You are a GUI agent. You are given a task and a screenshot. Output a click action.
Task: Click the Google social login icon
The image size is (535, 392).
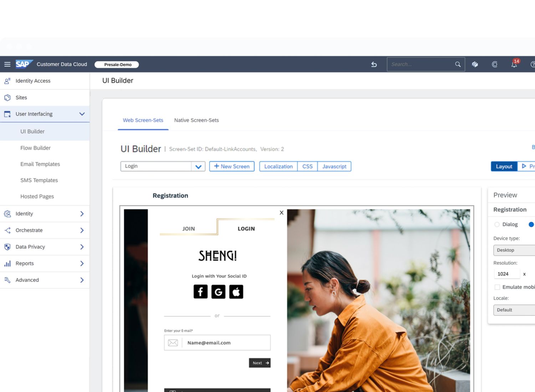(x=218, y=292)
